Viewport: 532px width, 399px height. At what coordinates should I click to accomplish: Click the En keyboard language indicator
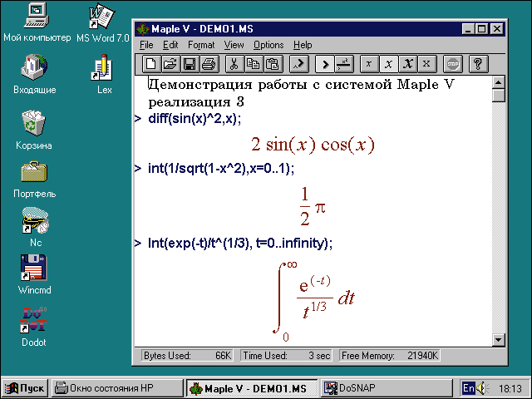point(469,388)
